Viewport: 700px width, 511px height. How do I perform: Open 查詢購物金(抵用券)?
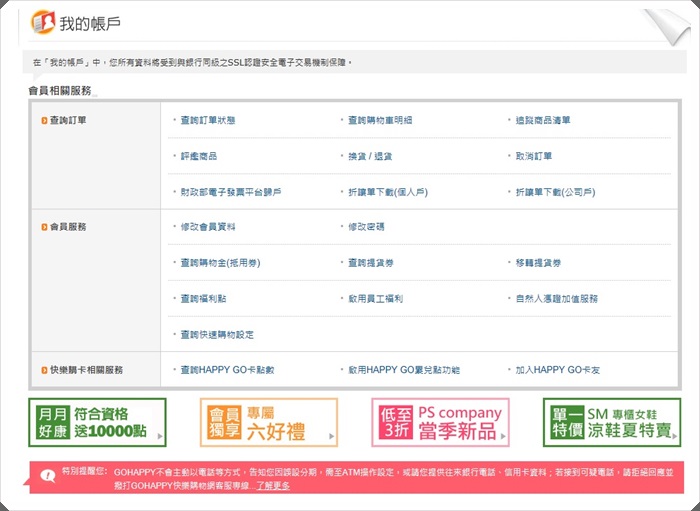219,263
